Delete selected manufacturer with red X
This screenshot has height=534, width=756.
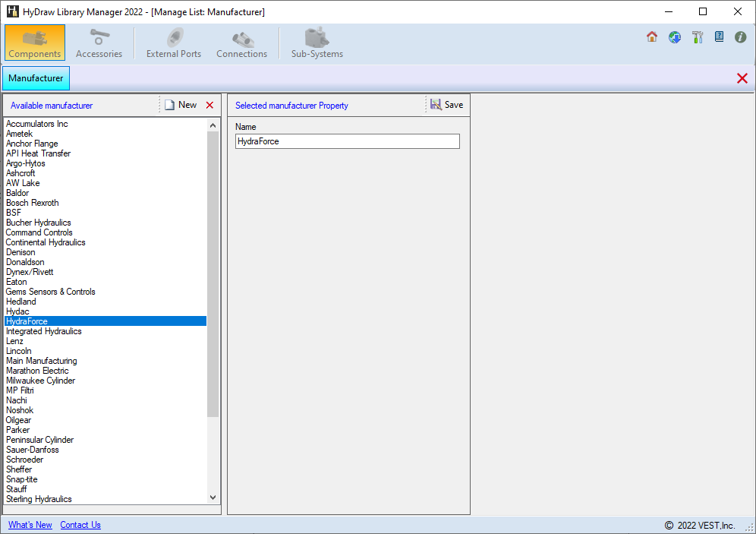(x=209, y=105)
